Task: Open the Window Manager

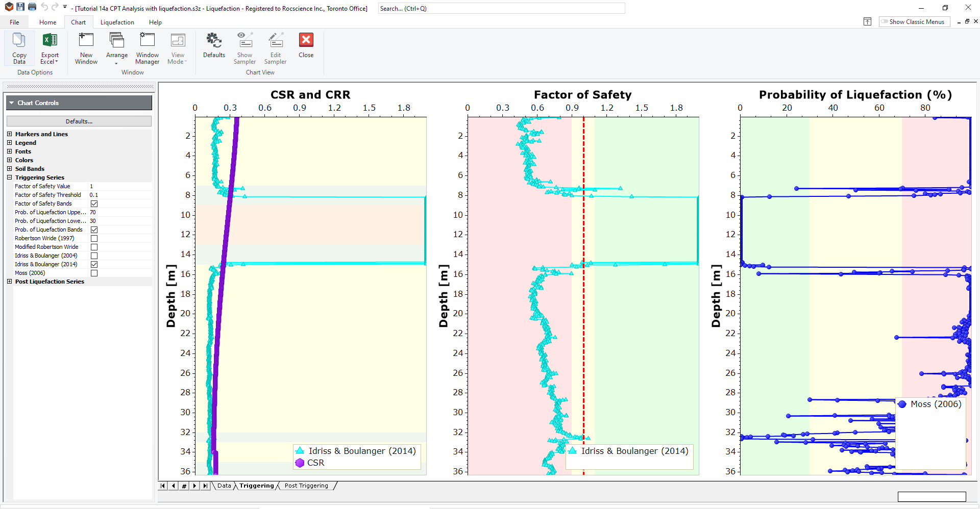Action: click(147, 48)
